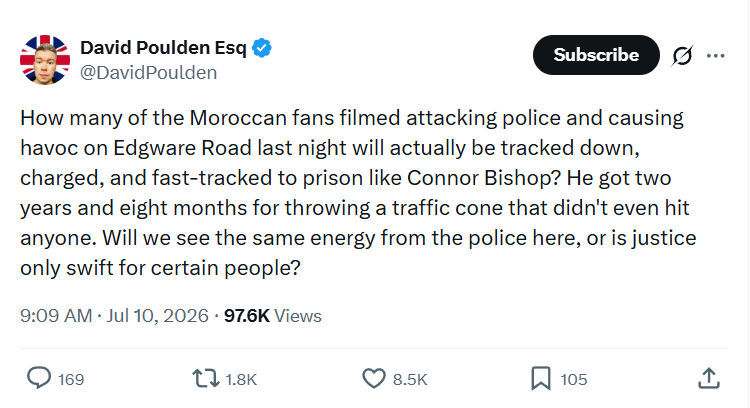Open the 9:09 AM timestamp link

click(56, 316)
